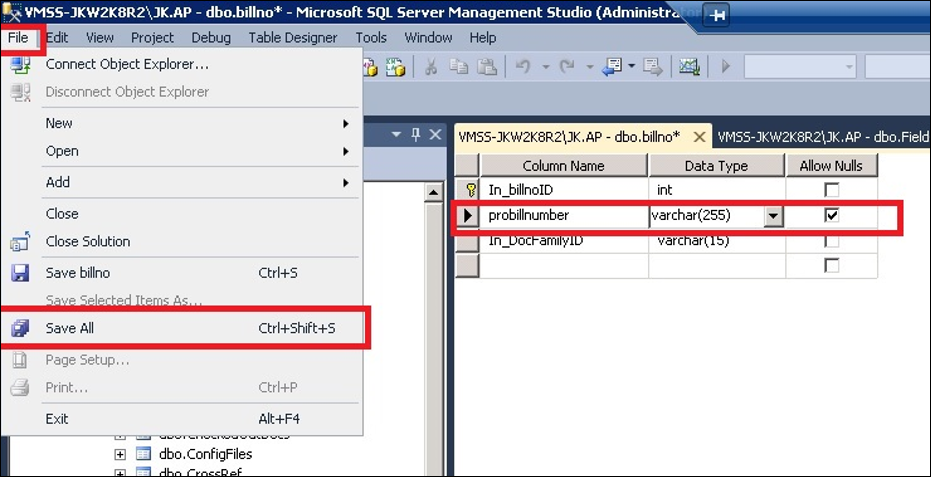Select the probillnumber row selector
This screenshot has width=931, height=477.
(x=467, y=216)
